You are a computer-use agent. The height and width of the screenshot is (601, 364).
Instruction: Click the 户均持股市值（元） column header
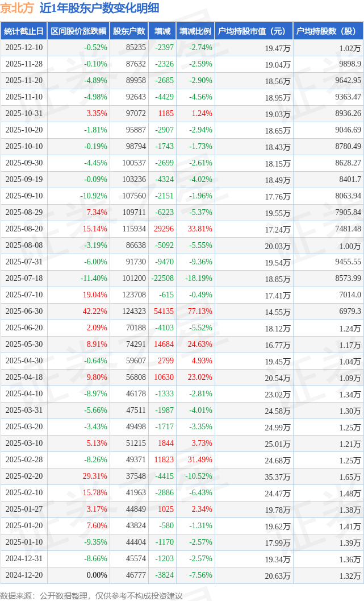(253, 31)
